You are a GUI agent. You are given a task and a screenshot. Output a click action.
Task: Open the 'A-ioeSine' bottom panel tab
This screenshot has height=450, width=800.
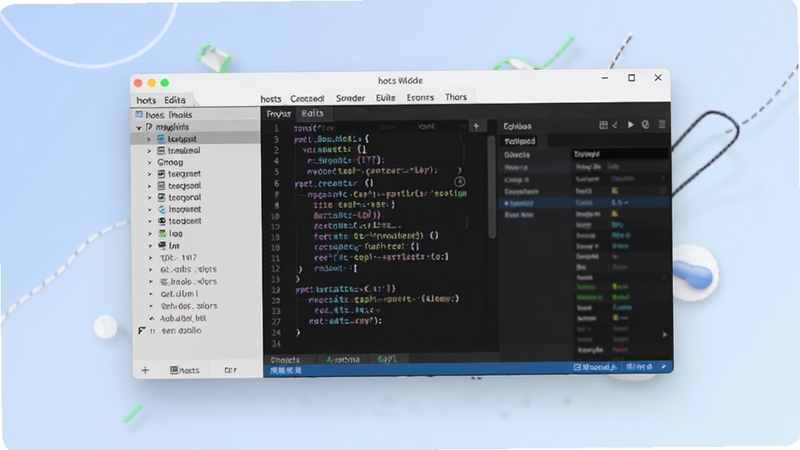[343, 360]
